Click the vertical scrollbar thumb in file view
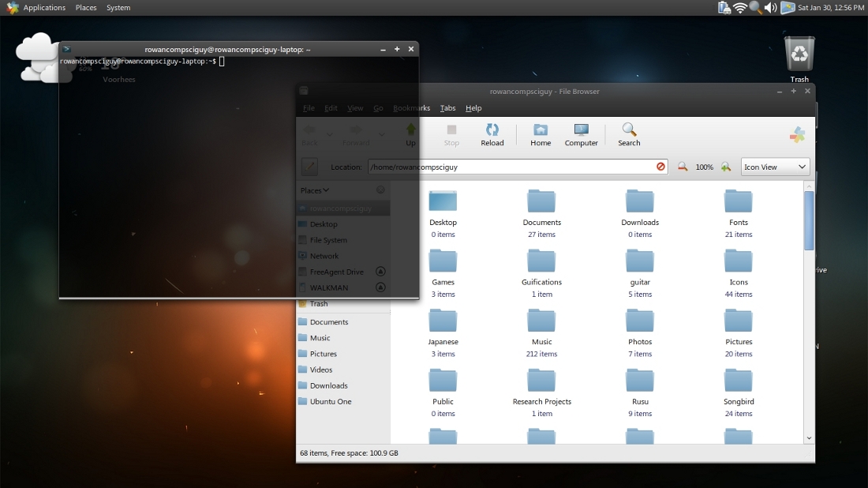868x488 pixels. (x=809, y=220)
